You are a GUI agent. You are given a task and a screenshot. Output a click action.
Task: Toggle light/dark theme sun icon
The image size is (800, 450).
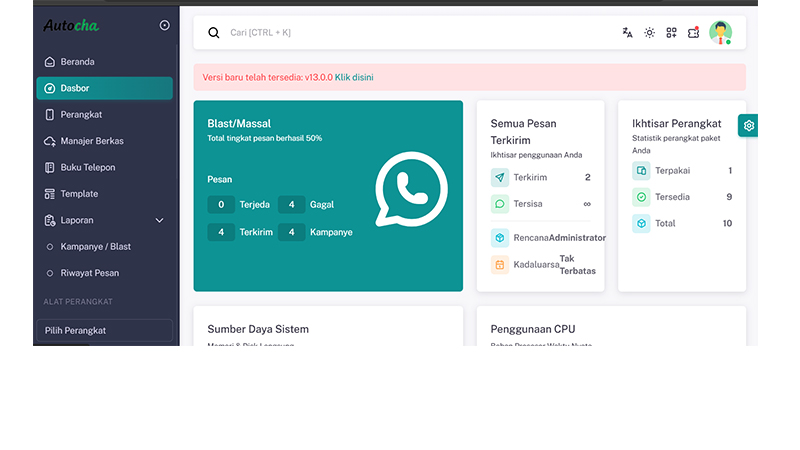pos(649,33)
